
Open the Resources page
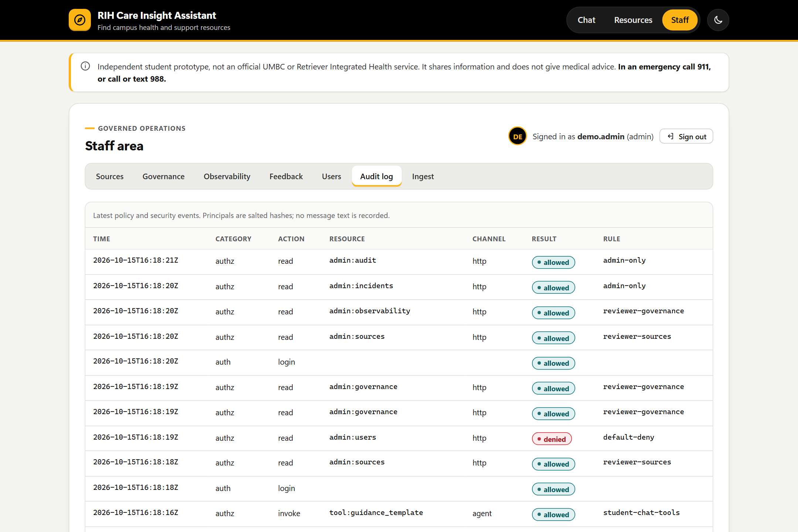[633, 20]
